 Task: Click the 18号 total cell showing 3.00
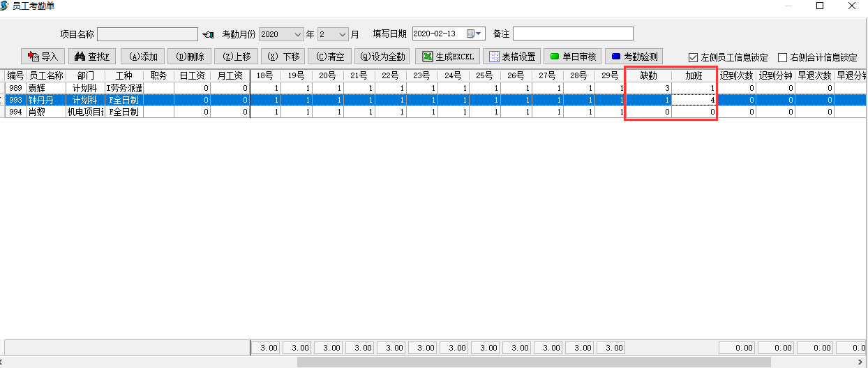pos(266,347)
